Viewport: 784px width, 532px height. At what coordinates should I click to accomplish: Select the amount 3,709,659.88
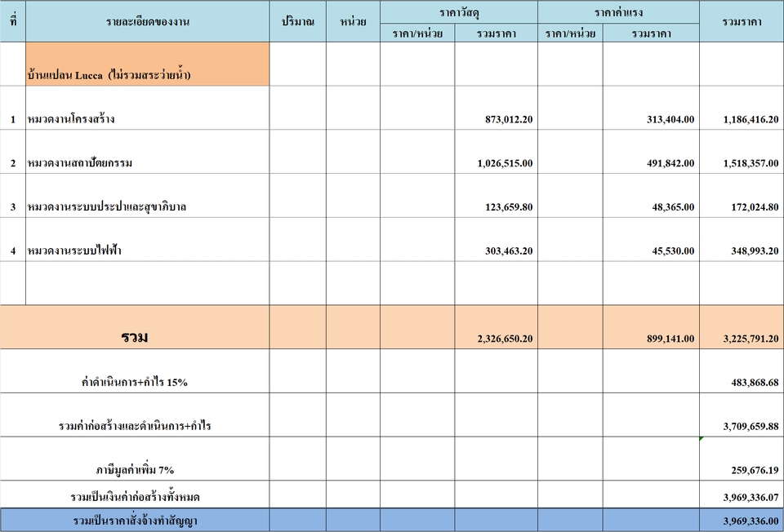click(x=751, y=426)
